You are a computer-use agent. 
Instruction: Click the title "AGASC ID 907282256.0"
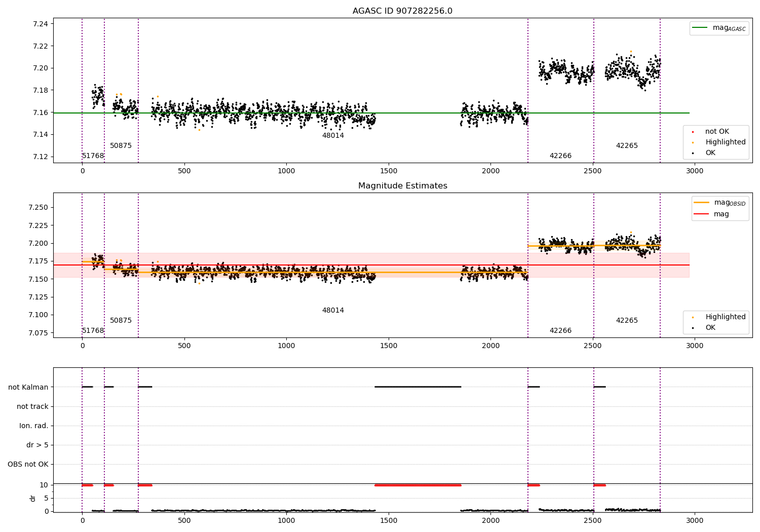(x=402, y=11)
